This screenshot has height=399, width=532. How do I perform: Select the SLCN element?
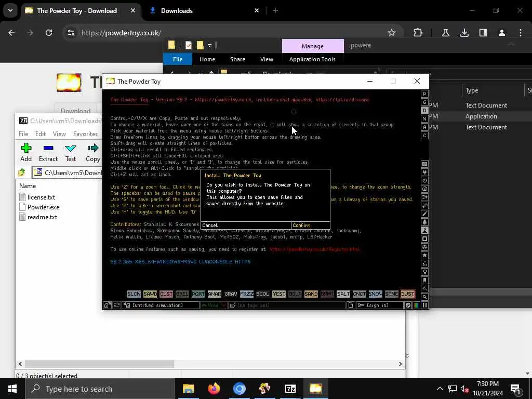click(134, 294)
